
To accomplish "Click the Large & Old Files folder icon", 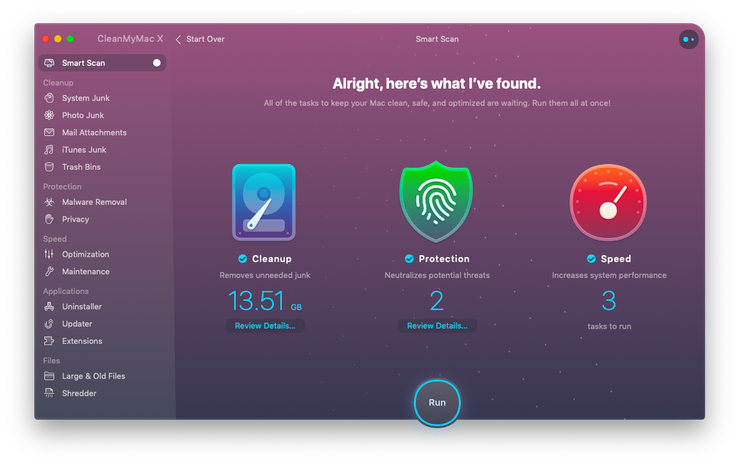I will 49,376.
